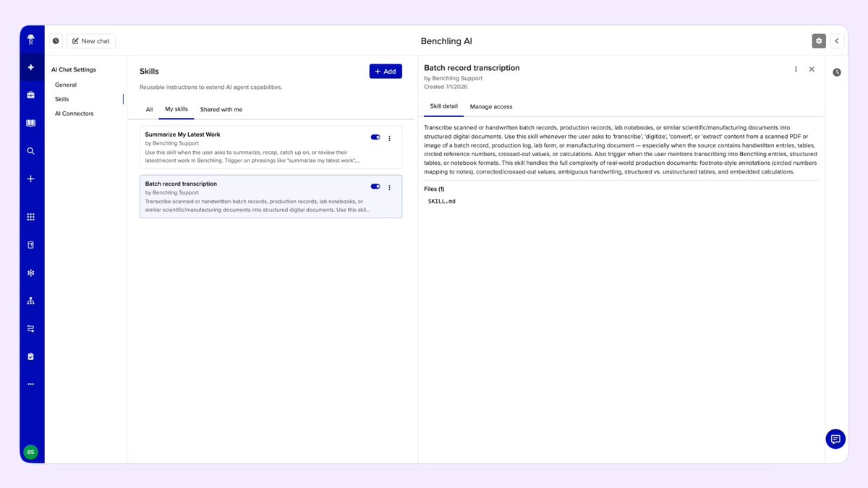The height and width of the screenshot is (488, 868).
Task: Click the Benchling jellyfish logo icon
Action: (30, 39)
